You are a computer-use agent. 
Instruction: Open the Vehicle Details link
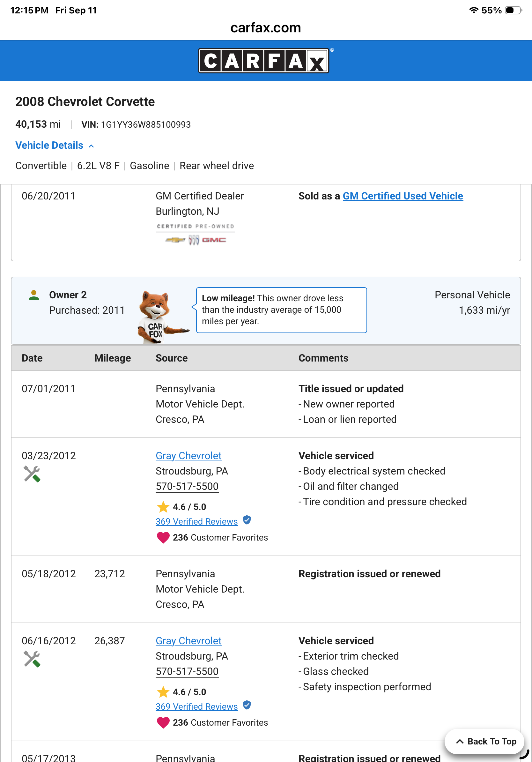pos(49,146)
